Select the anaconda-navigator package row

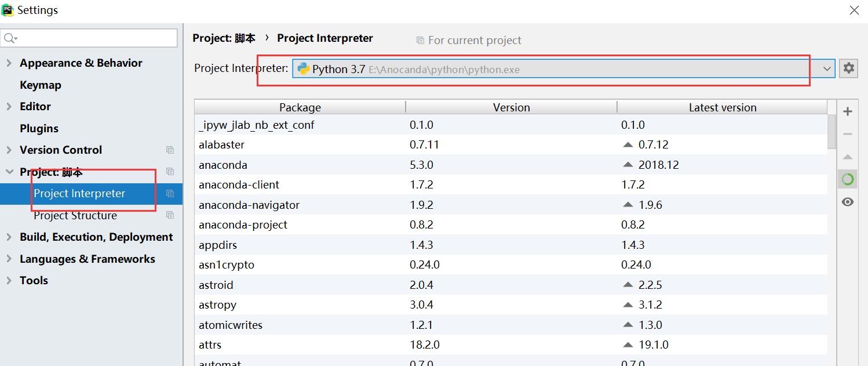[510, 205]
